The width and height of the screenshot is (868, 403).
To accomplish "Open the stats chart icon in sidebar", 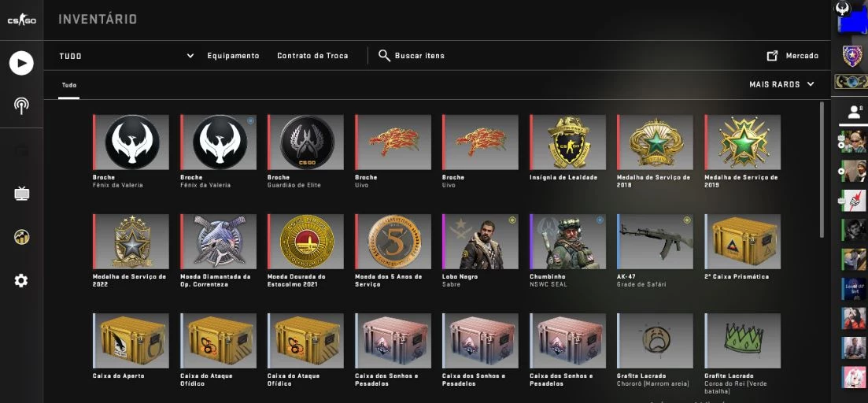I will [21, 238].
